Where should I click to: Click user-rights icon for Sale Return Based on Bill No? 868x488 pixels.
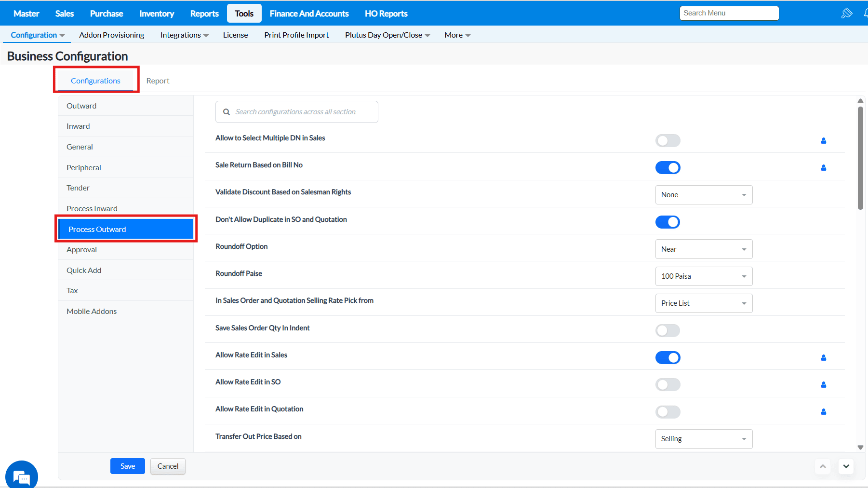click(824, 168)
